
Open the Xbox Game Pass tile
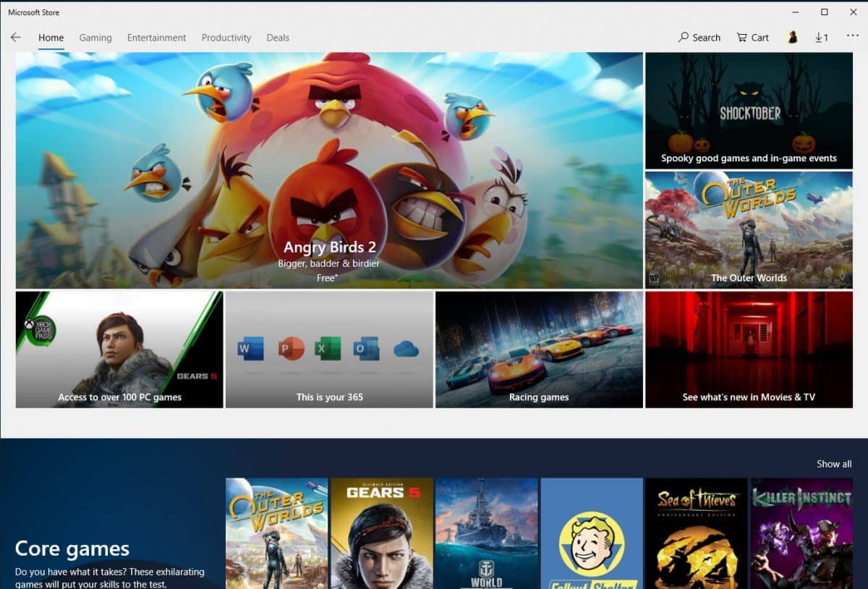(119, 349)
